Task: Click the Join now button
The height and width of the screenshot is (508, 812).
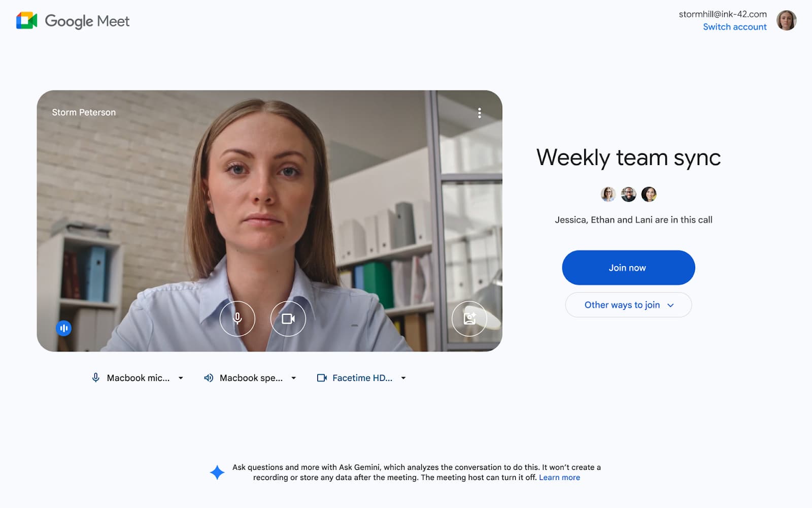Action: [x=628, y=268]
